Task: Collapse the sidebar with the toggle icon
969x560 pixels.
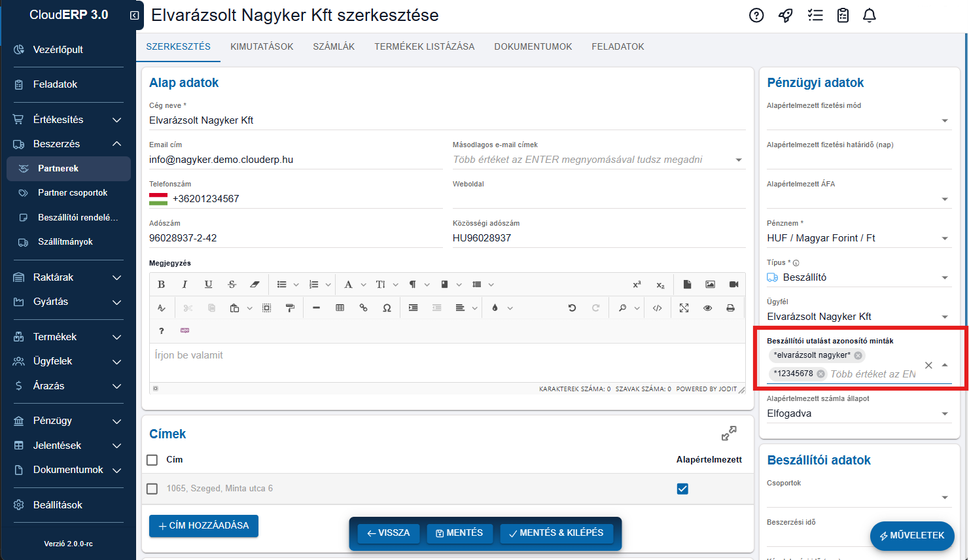Action: pyautogui.click(x=134, y=15)
